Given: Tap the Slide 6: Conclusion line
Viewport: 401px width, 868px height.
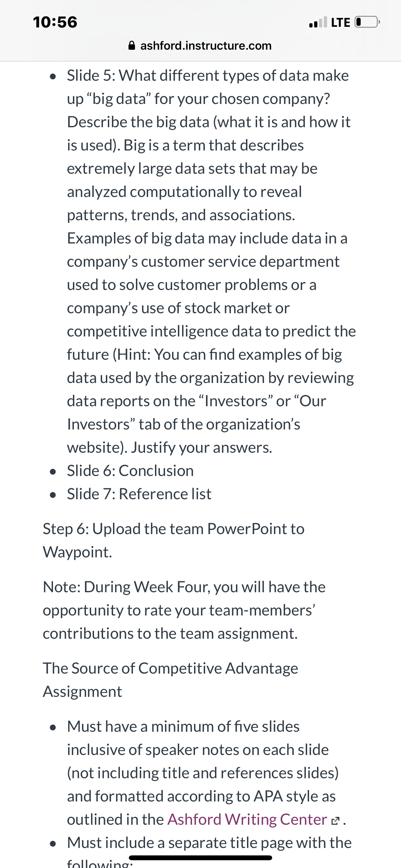Looking at the screenshot, I should (x=130, y=471).
